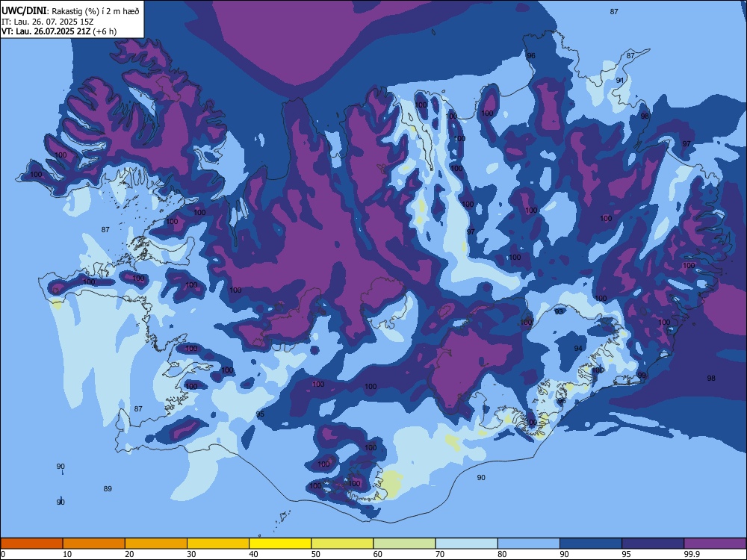Click the legend tick label '20'

(x=129, y=554)
